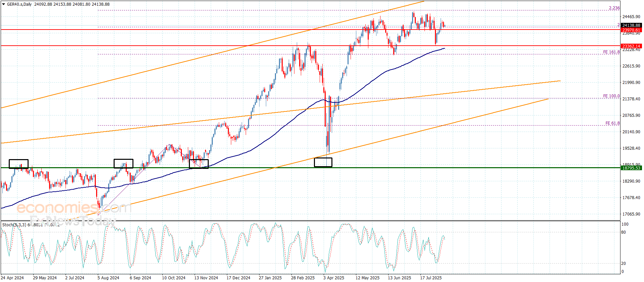
Task: Click the Stoch(5,3,3) indicator label
Action: (x=14, y=225)
